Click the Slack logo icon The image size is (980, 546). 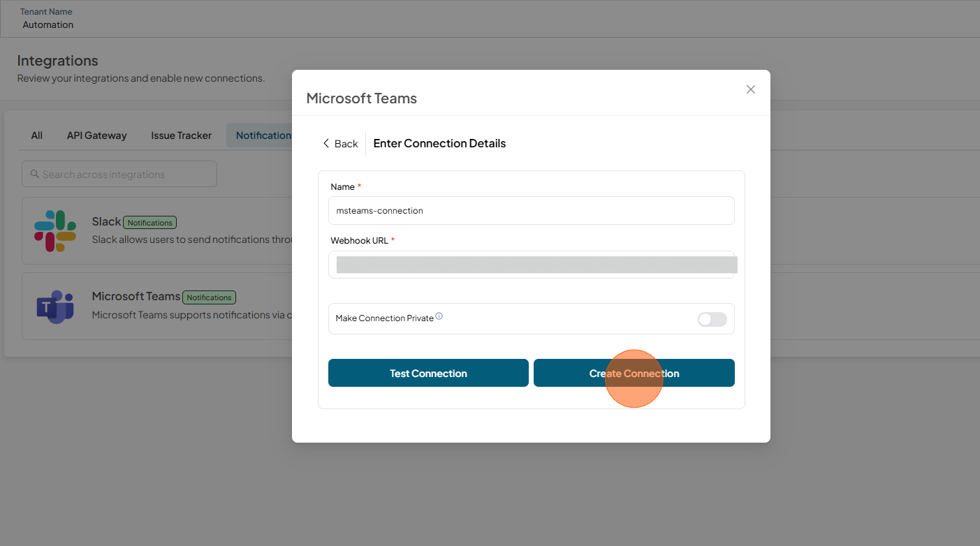pyautogui.click(x=55, y=231)
